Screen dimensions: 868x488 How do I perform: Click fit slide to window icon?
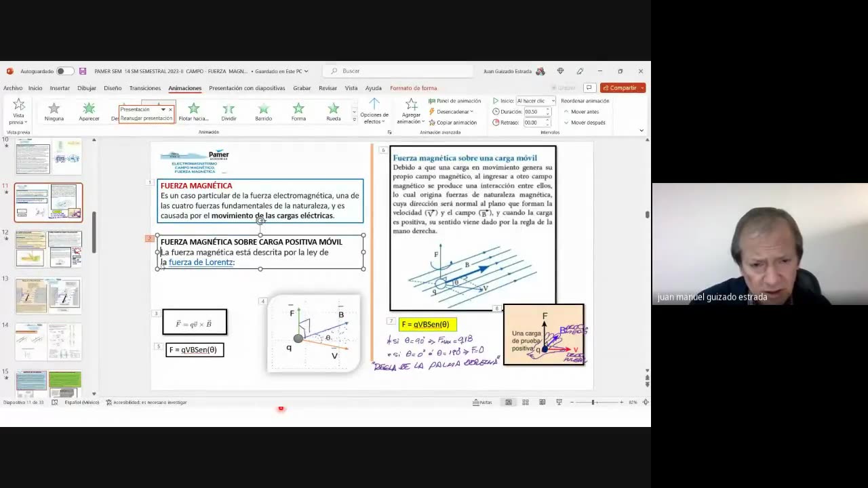pos(645,403)
